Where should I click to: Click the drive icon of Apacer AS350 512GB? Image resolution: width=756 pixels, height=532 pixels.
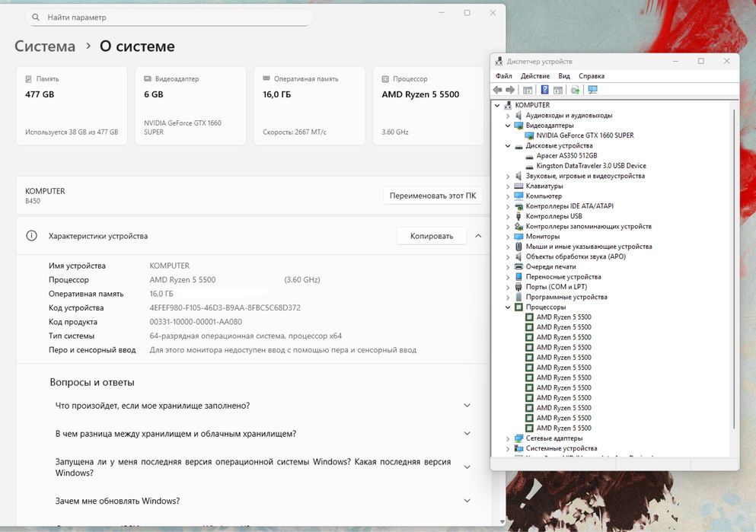point(529,156)
